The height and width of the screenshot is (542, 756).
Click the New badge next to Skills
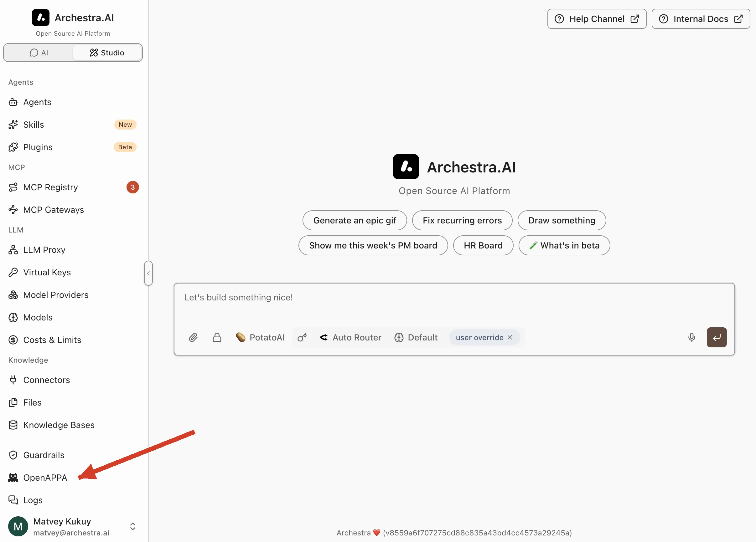(125, 125)
